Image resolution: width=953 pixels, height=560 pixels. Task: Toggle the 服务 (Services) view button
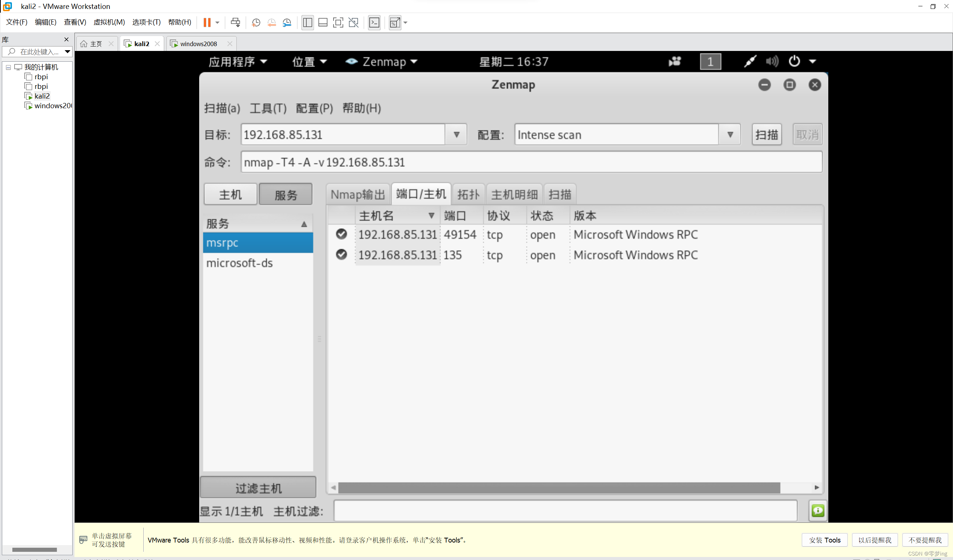click(286, 194)
